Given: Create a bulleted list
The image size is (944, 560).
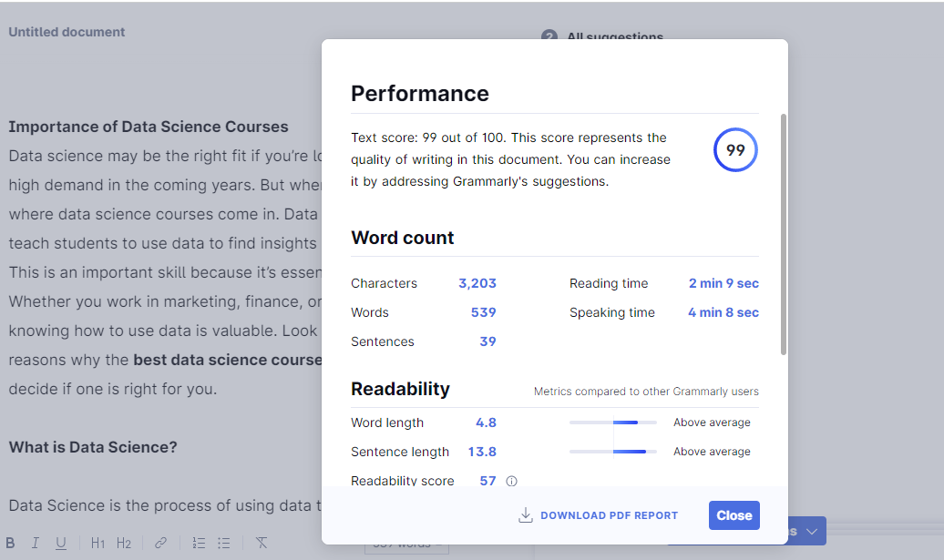Looking at the screenshot, I should [224, 543].
